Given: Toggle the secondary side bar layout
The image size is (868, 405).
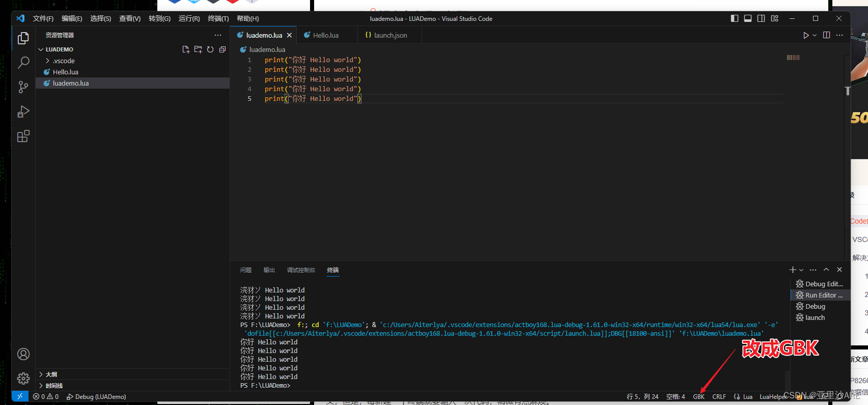Looking at the screenshot, I should [x=761, y=18].
